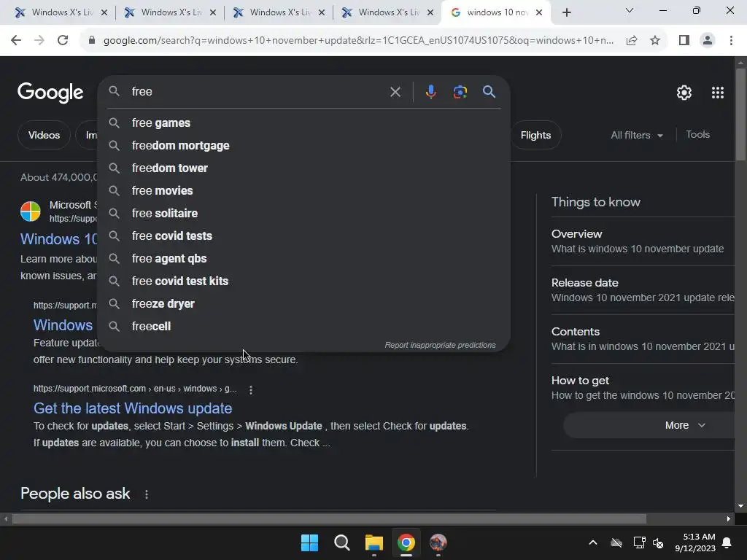View site information lock icon
747x560 pixels.
[91, 41]
